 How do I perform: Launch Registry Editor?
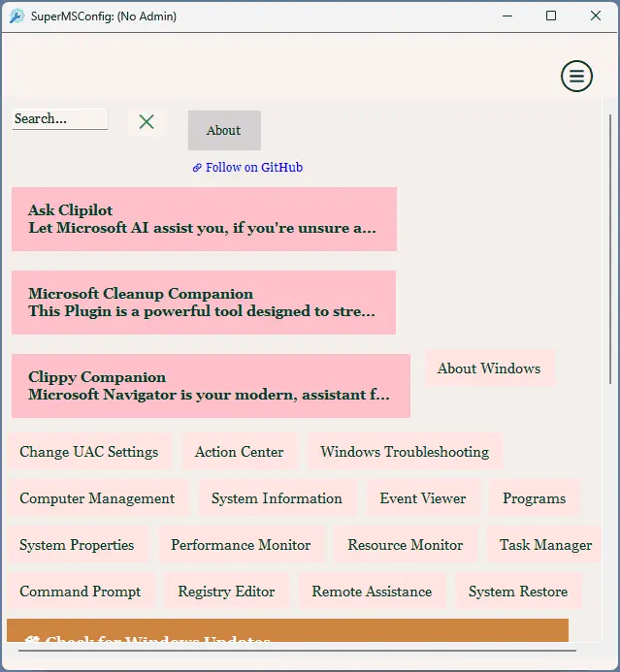tap(226, 592)
